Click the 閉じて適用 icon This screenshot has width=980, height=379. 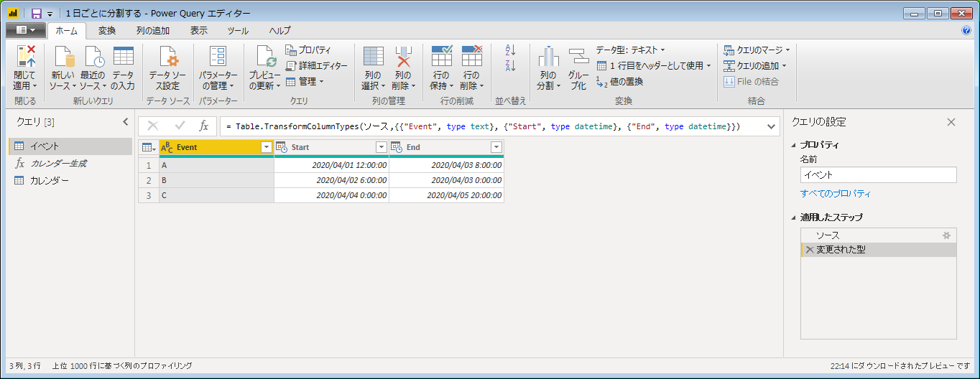(26, 56)
